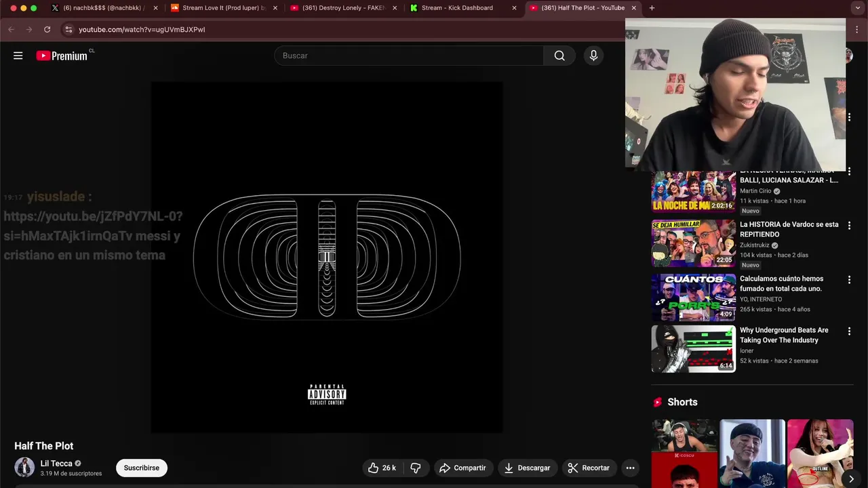The height and width of the screenshot is (488, 868).
Task: Go to YouTube Premium home logo
Action: (x=62, y=56)
